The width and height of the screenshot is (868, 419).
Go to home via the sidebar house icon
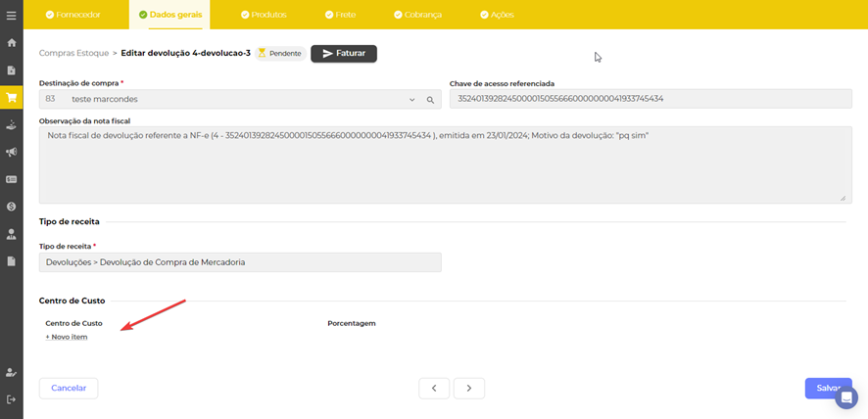pos(12,43)
